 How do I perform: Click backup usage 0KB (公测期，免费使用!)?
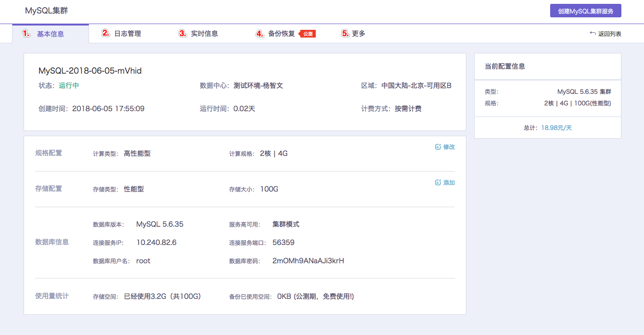pos(316,296)
